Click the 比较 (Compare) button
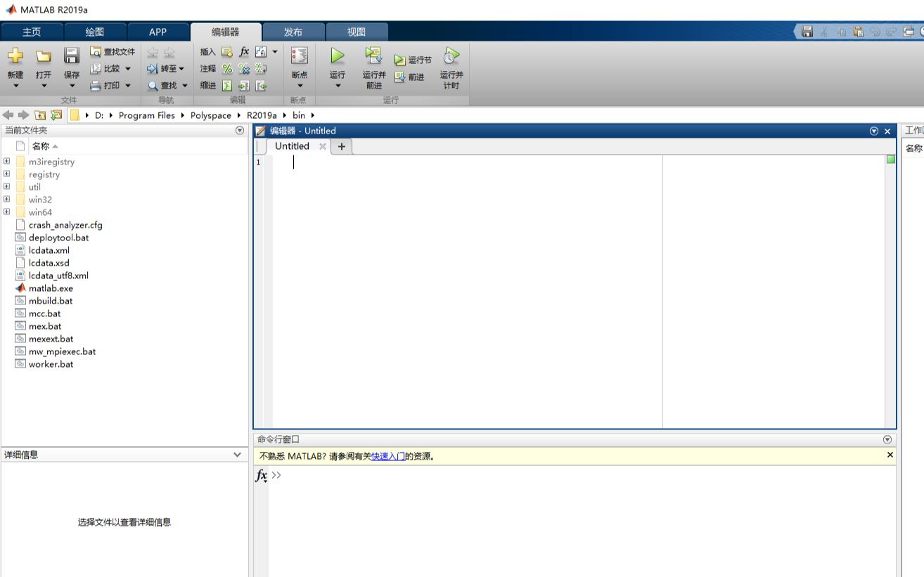Image resolution: width=924 pixels, height=577 pixels. 110,68
